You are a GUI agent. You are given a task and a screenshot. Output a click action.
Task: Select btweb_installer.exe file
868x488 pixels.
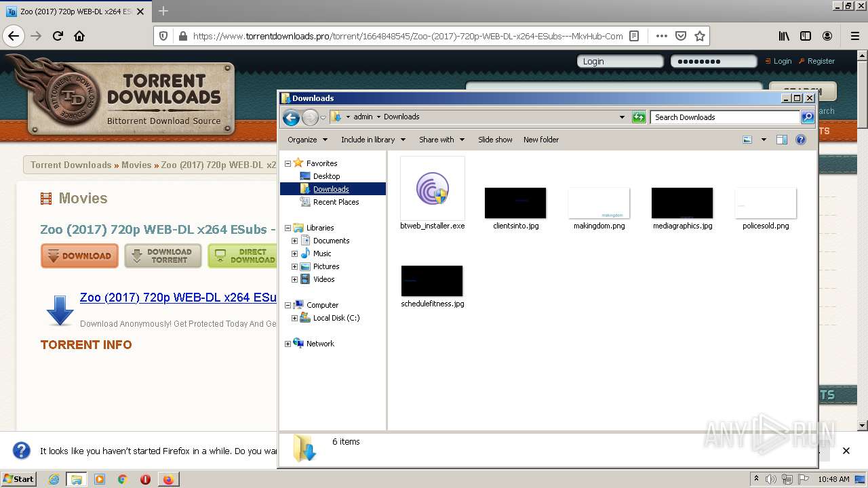(433, 194)
